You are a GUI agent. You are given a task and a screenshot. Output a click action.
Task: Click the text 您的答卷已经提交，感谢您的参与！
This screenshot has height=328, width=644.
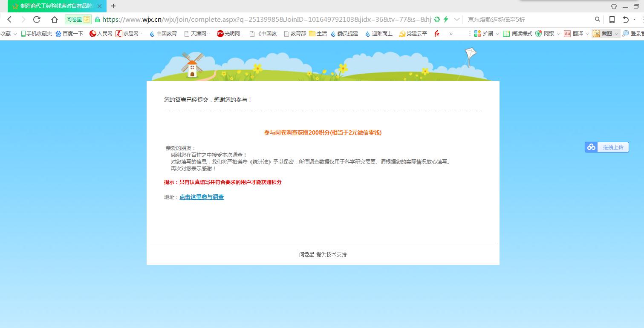click(208, 100)
